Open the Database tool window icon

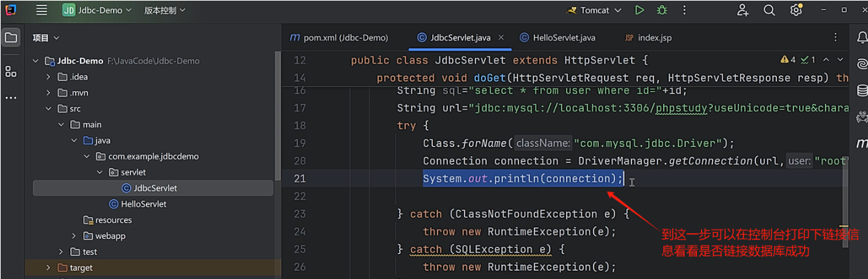[x=862, y=91]
